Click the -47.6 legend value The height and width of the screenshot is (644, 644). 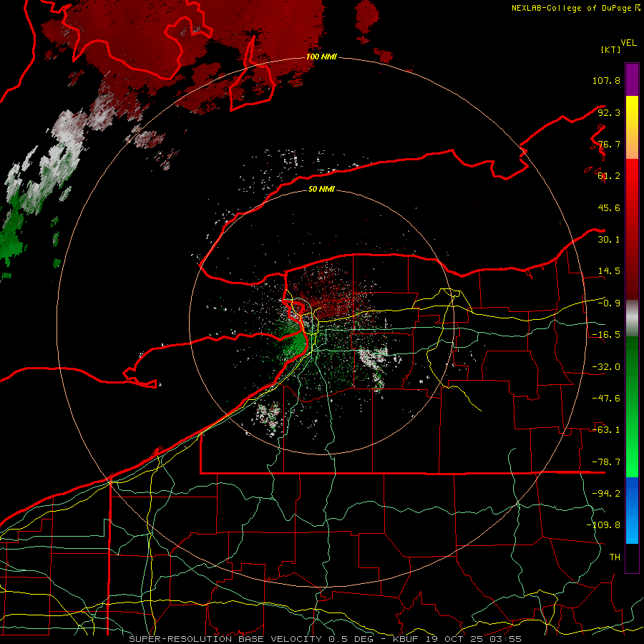point(606,399)
